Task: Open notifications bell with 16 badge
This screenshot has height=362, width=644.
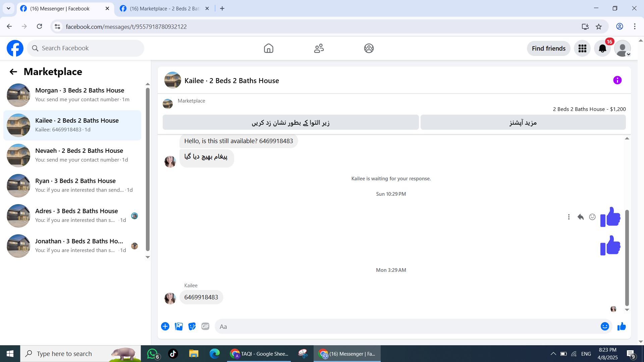Action: coord(603,48)
